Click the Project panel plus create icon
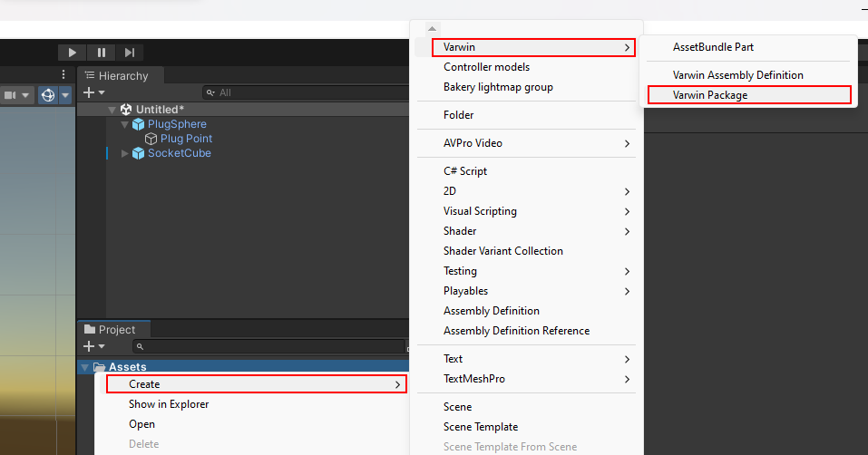Screen dimensions: 868x455 point(89,346)
